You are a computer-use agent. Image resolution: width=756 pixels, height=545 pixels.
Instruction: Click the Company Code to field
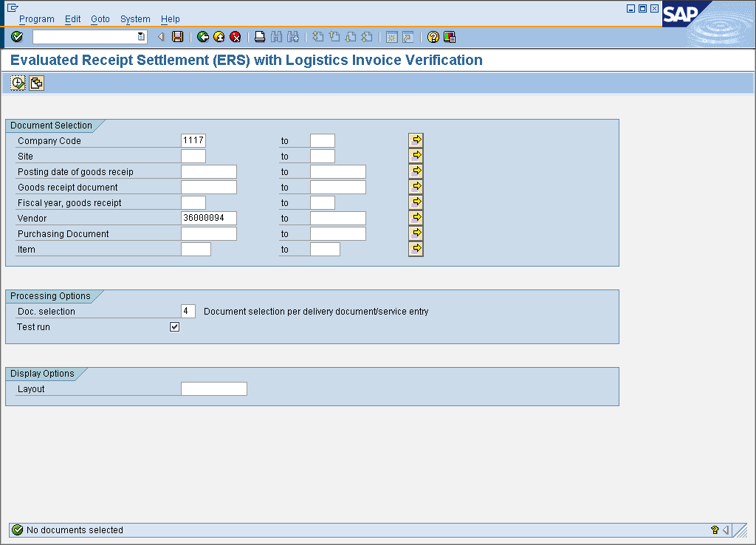tap(323, 140)
